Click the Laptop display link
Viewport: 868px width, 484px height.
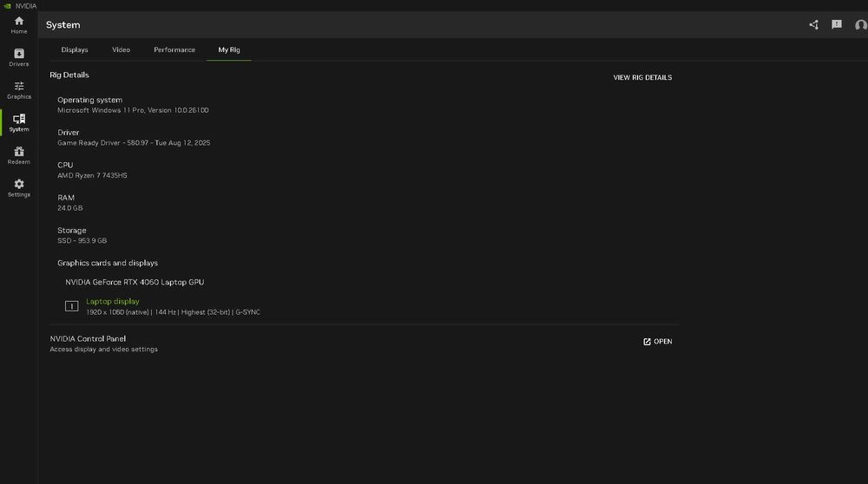click(112, 302)
